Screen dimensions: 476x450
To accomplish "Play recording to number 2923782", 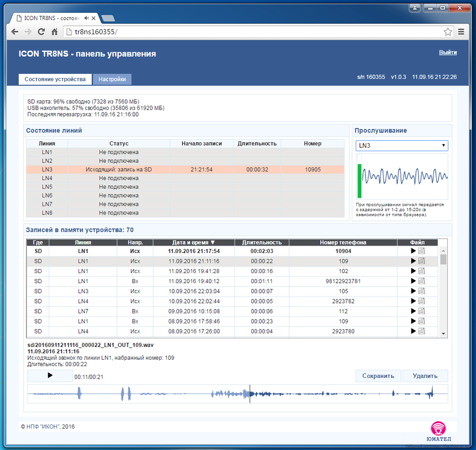I will 413,301.
